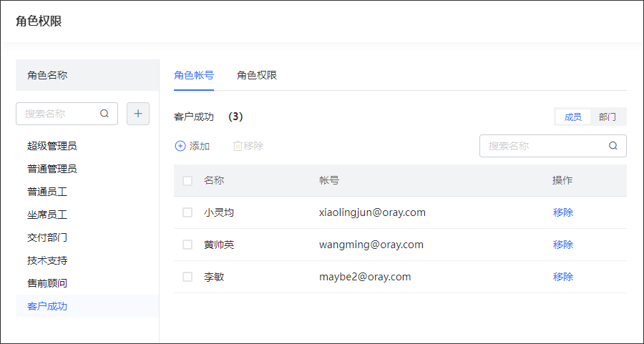644x344 pixels.
Task: Click the plus button to add role
Action: (138, 114)
